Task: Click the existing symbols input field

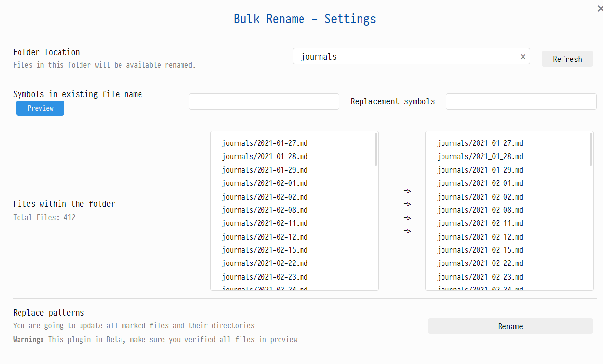Action: tap(263, 102)
